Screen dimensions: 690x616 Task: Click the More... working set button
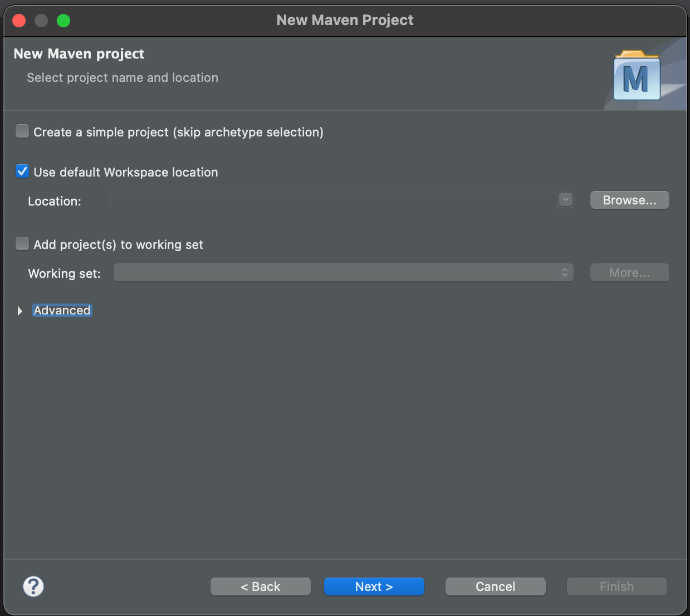pos(629,272)
